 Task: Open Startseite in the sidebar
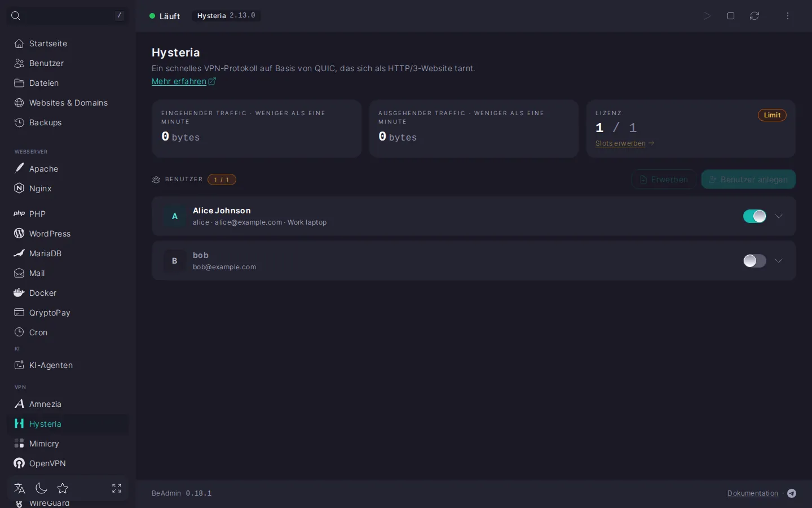point(68,43)
